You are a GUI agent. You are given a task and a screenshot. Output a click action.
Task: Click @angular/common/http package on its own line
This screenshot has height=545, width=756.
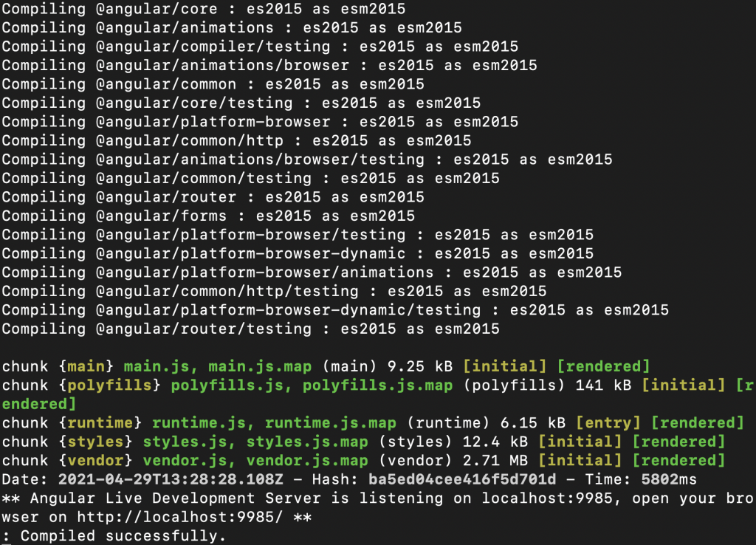pos(190,140)
